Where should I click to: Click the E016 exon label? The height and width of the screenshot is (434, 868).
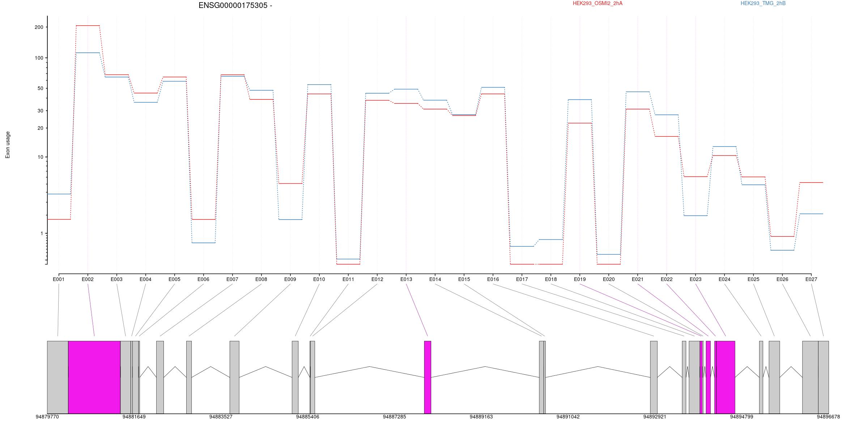(493, 279)
